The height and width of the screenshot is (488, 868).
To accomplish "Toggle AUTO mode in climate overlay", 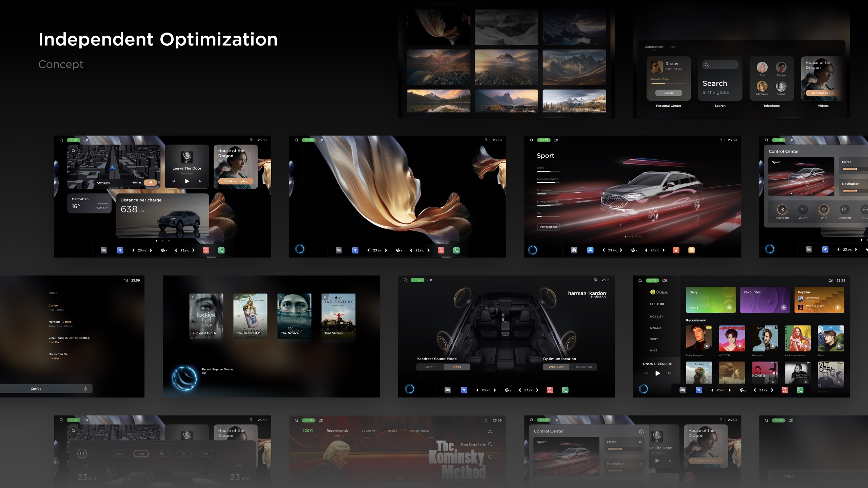I will [x=120, y=453].
